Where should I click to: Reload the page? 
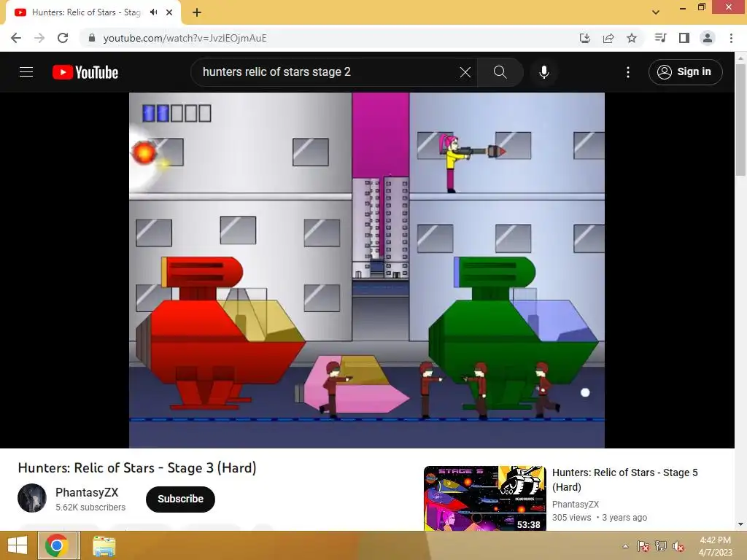(x=63, y=38)
